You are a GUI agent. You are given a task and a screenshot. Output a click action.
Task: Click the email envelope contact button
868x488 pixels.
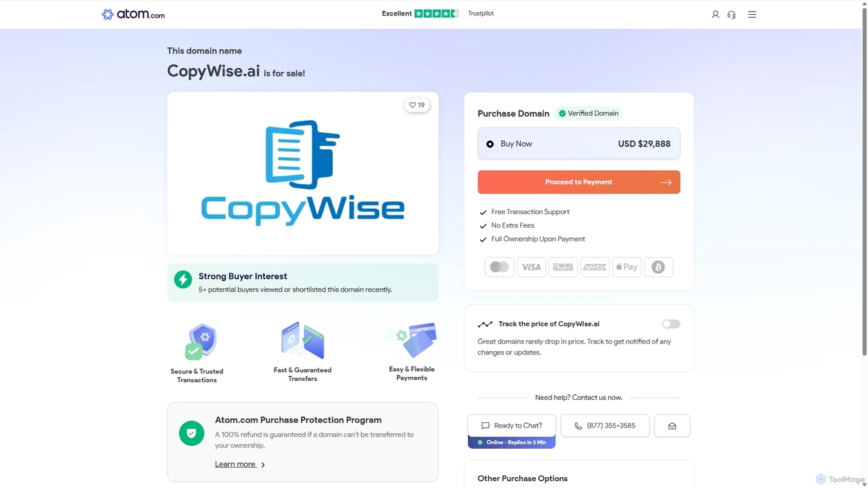[x=672, y=426]
